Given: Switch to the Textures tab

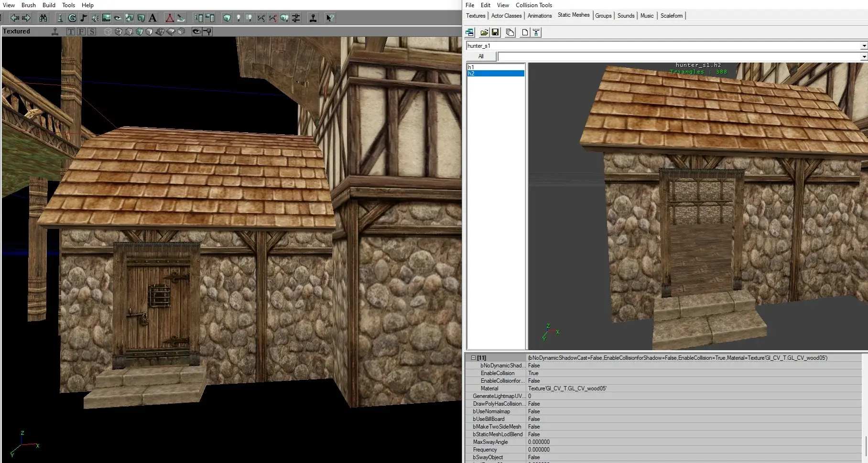Looking at the screenshot, I should 476,16.
